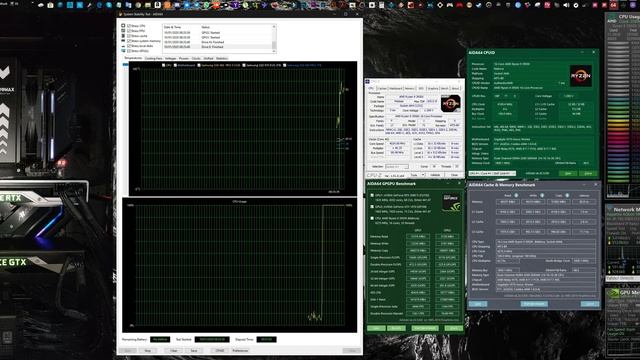Open the Tools dropdown arrow in CPU-Z

[x=423, y=175]
